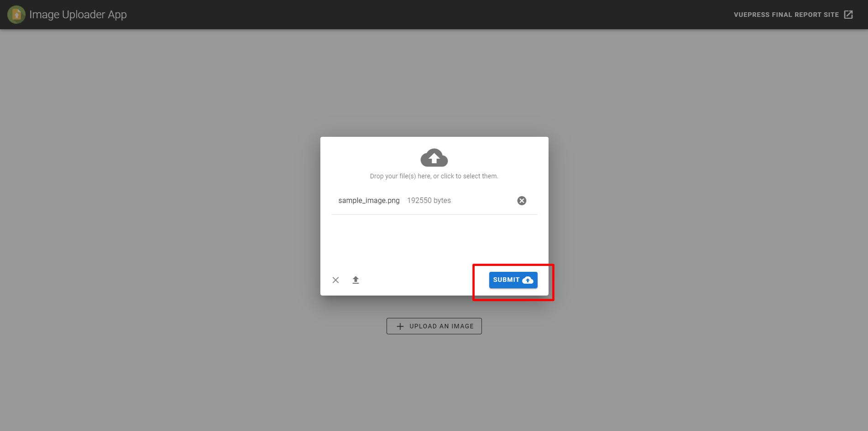
Task: Click the cancel X icon in dialog footer
Action: point(335,280)
